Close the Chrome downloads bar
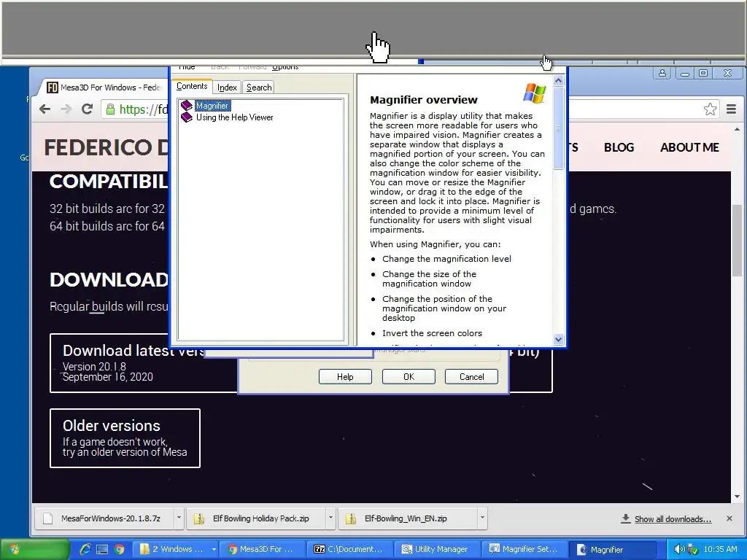The image size is (747, 560). click(x=729, y=518)
